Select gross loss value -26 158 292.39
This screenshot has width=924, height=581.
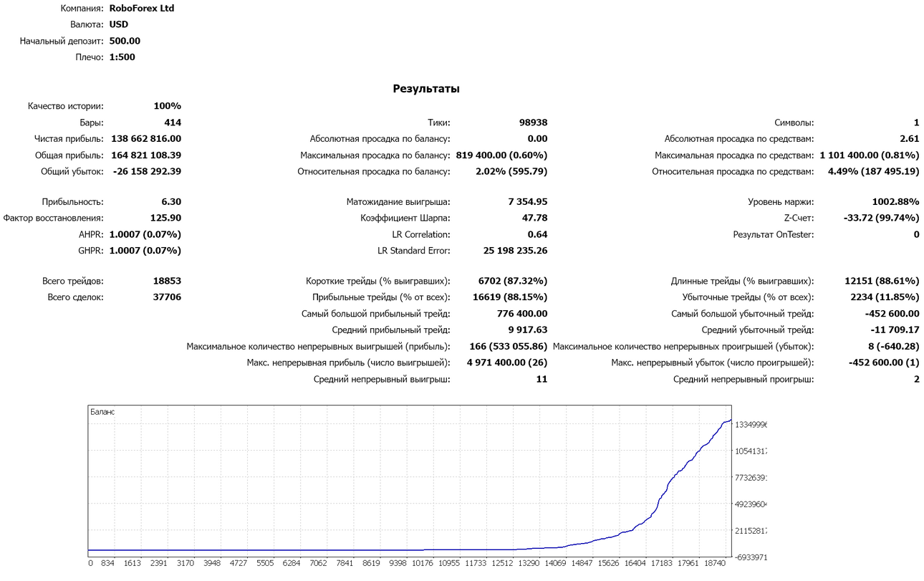pos(146,171)
